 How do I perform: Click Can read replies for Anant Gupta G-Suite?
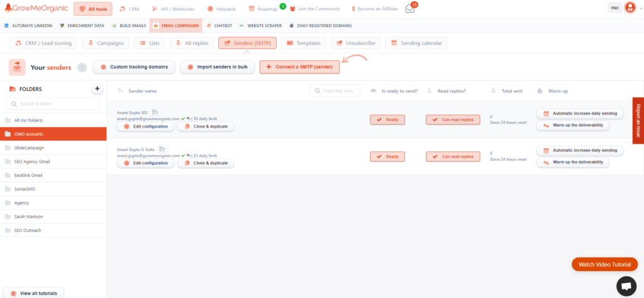(x=453, y=157)
